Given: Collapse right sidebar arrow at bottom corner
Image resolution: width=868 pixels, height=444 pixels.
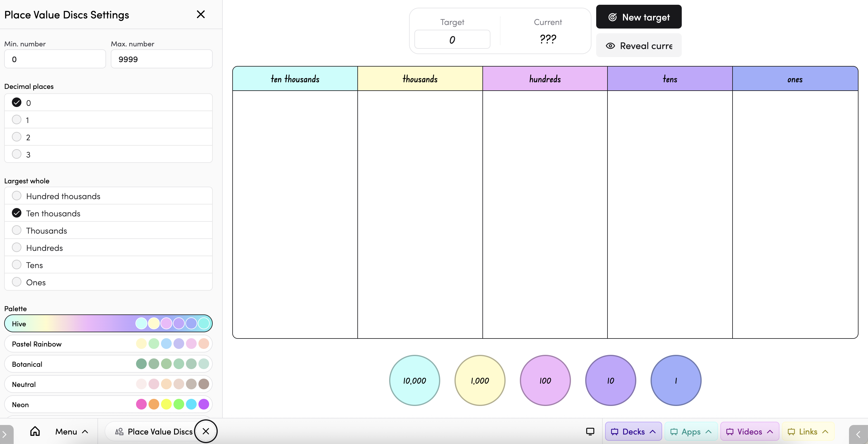Looking at the screenshot, I should point(858,434).
